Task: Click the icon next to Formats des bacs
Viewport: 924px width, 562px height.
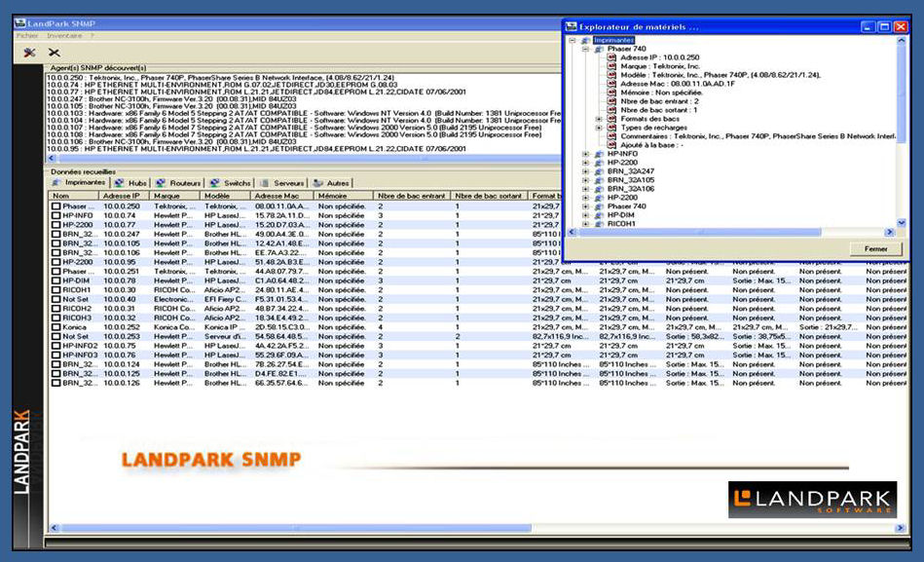Action: 611,119
